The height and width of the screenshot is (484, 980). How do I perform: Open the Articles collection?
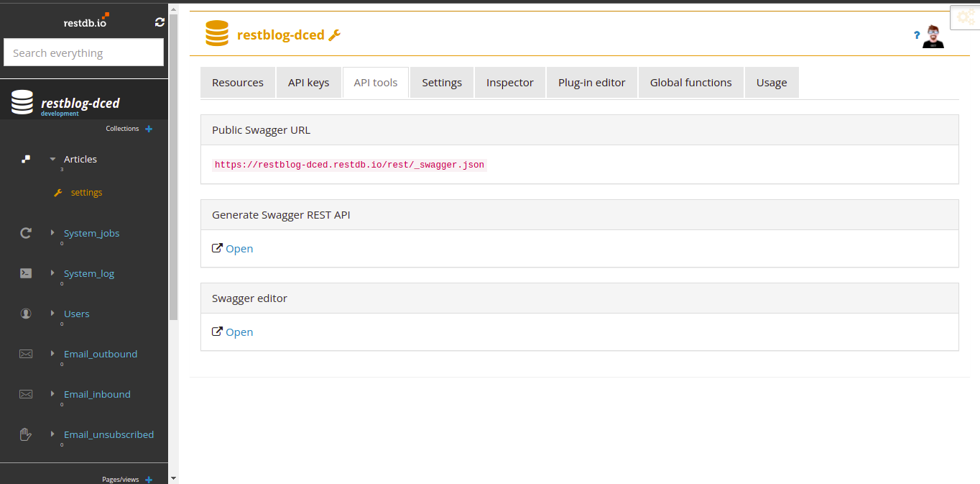tap(80, 159)
